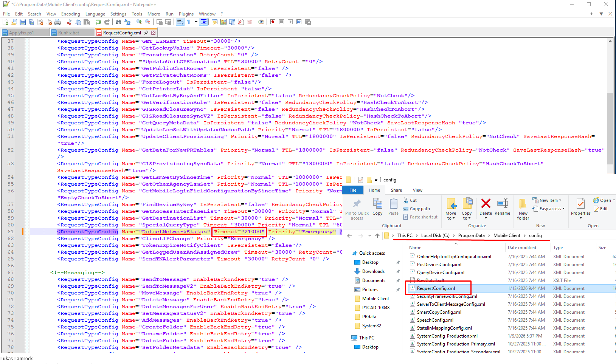The width and height of the screenshot is (616, 364).
Task: Click the Start Recording macro icon
Action: point(273,22)
